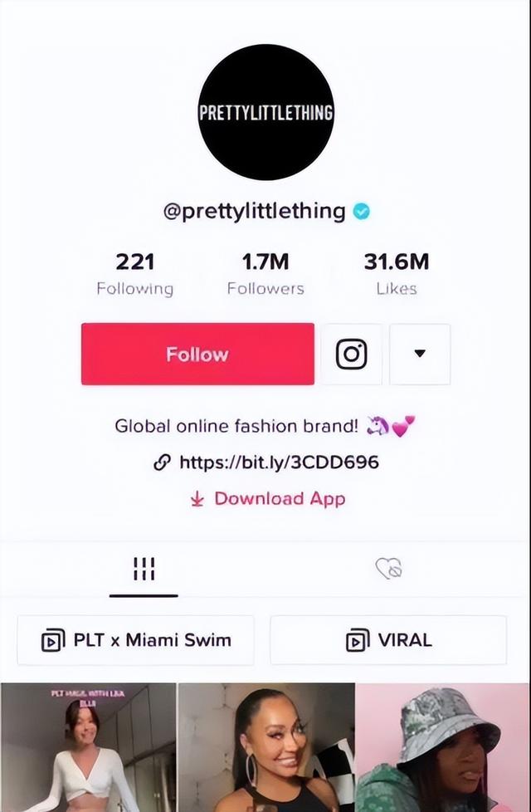This screenshot has height=812, width=531.
Task: Click the blue verified badge
Action: (361, 211)
